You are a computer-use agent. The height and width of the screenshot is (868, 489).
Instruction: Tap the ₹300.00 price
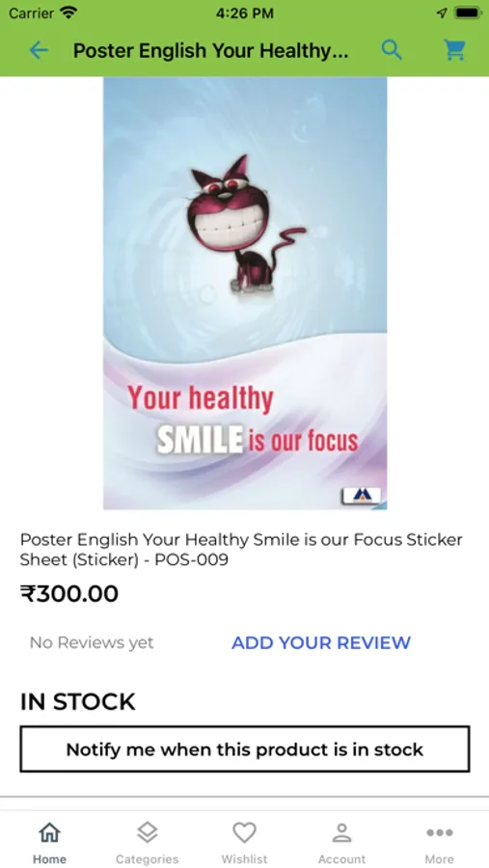tap(69, 594)
